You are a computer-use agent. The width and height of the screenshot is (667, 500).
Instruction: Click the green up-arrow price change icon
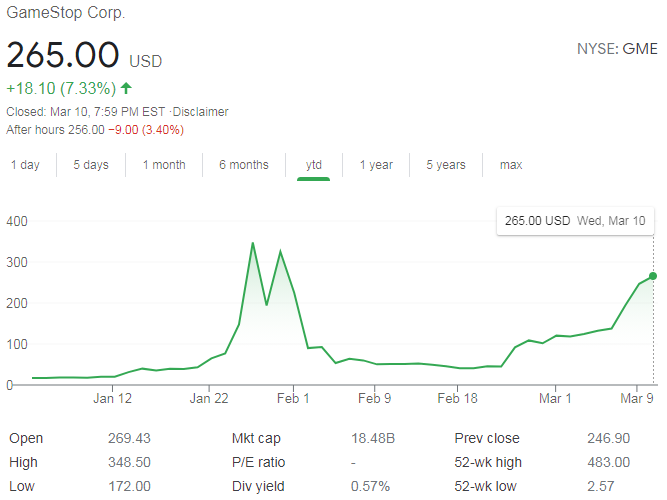126,88
